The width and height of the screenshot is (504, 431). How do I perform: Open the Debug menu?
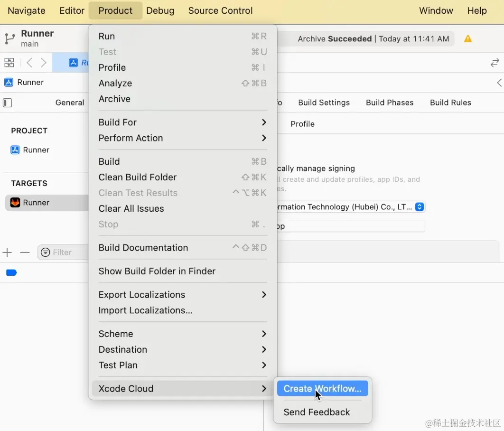tap(160, 10)
